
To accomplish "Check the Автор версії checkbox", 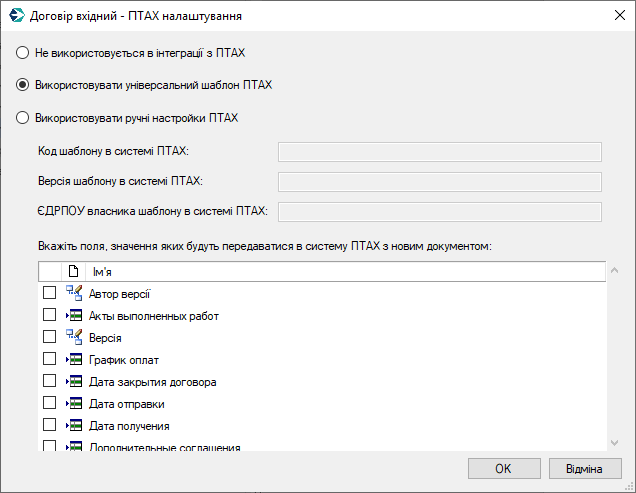I will click(x=49, y=293).
